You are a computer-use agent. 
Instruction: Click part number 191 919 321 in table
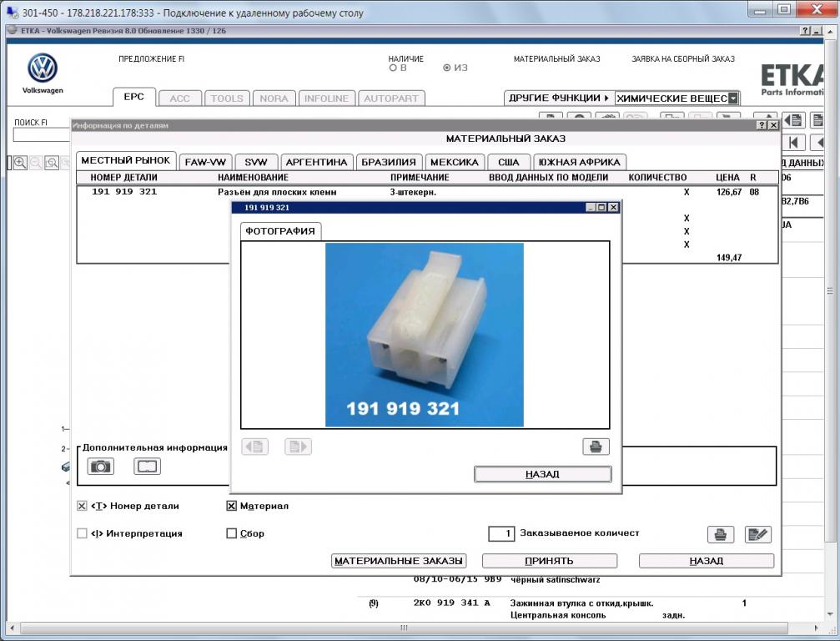124,191
